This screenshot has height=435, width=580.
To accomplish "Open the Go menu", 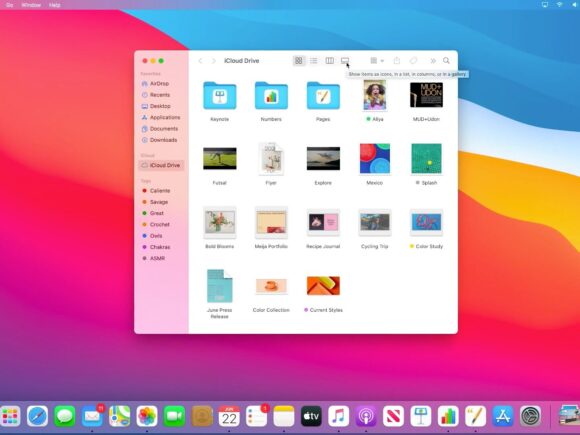I will 10,5.
